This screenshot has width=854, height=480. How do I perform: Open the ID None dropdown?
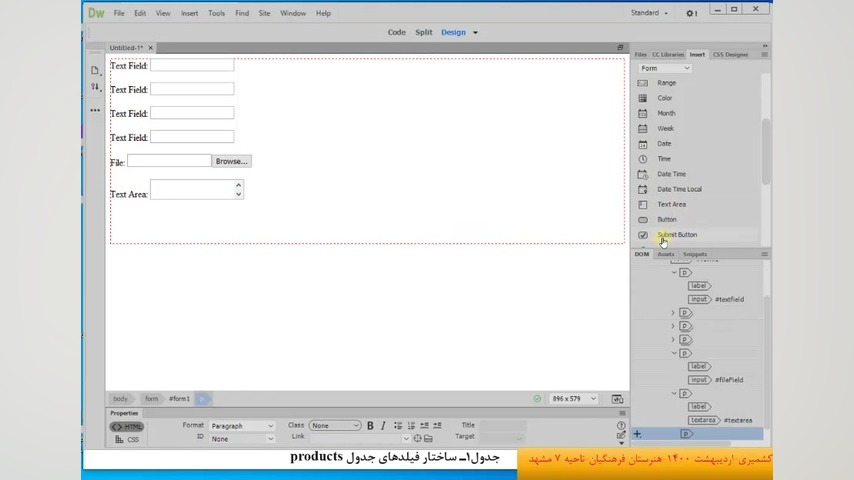click(x=242, y=439)
